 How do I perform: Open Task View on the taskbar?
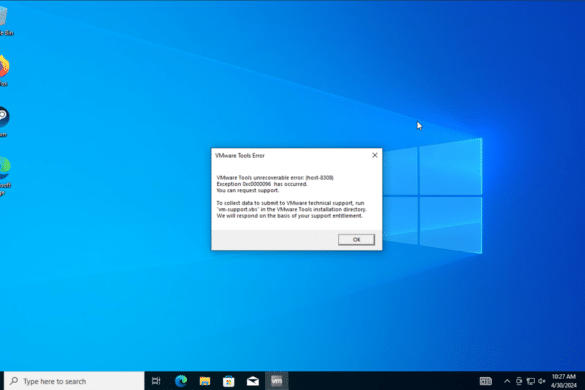tap(156, 381)
